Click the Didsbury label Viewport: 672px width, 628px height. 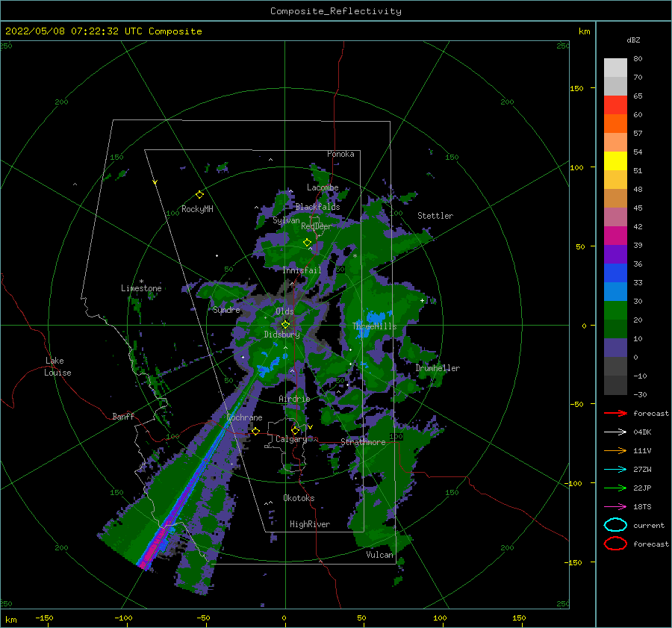281,335
